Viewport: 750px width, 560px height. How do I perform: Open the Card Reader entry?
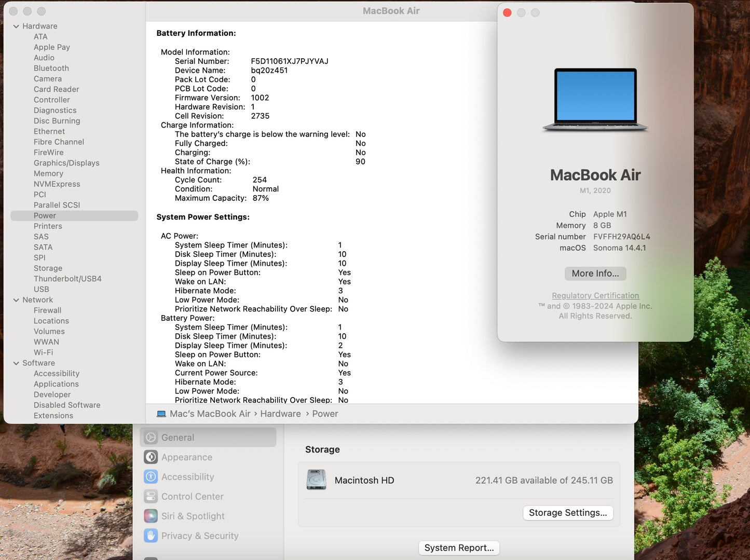[x=57, y=89]
